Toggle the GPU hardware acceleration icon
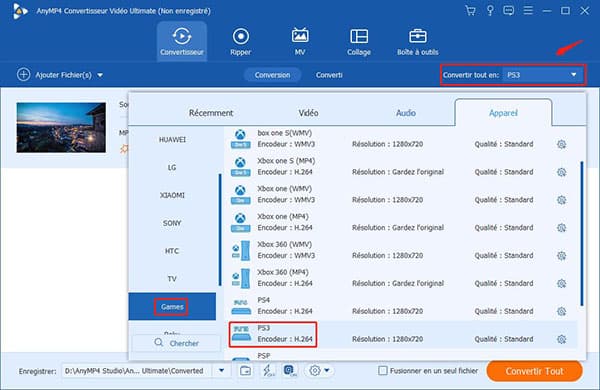Viewport: 600px width, 390px height. [290, 370]
